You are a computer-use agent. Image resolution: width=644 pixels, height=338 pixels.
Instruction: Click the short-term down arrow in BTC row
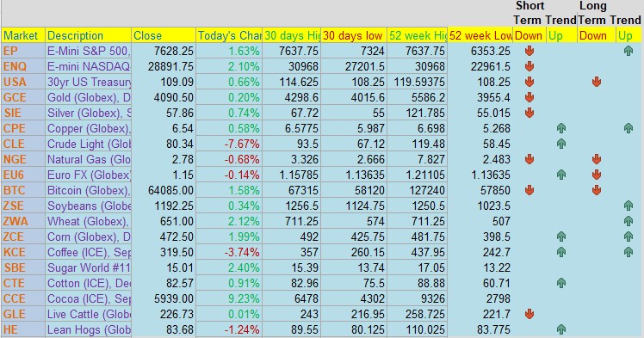[x=529, y=190]
